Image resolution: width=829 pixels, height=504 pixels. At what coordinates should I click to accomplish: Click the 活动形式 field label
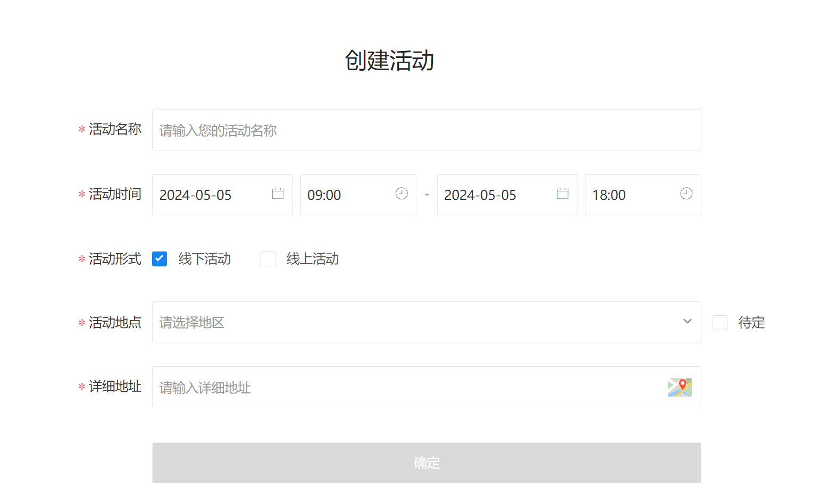115,259
